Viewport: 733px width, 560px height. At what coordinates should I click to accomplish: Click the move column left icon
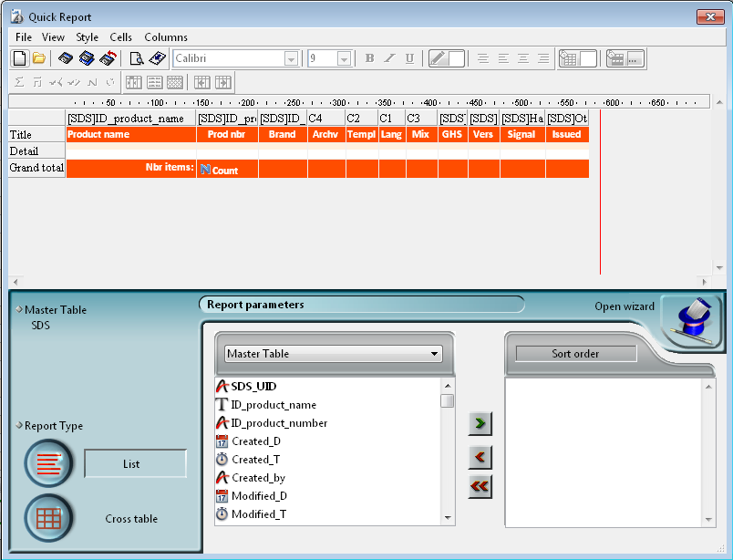[x=202, y=82]
